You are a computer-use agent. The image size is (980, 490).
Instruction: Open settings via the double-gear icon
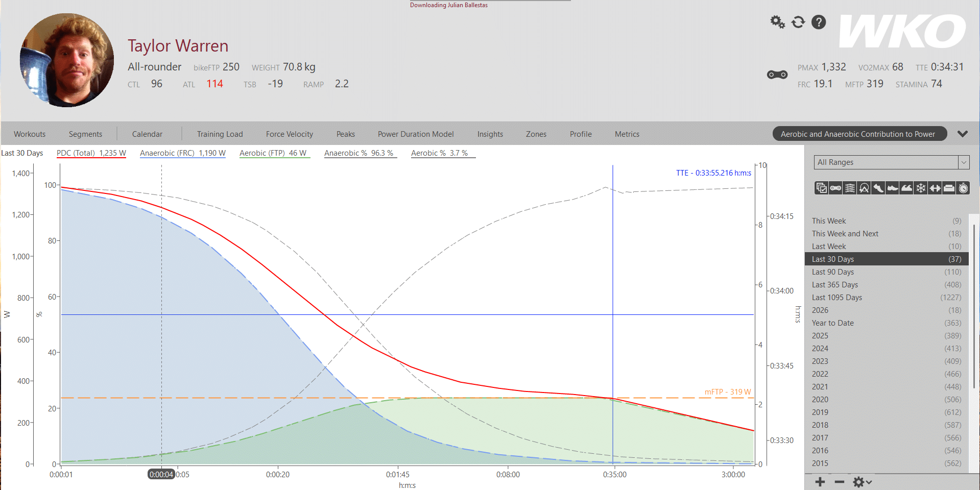(777, 22)
